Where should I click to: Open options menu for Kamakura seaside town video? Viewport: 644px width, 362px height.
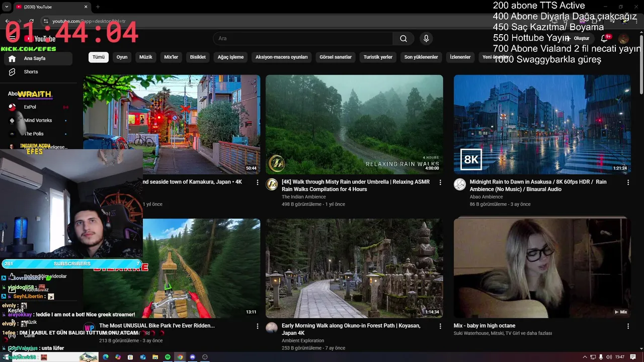point(257,183)
